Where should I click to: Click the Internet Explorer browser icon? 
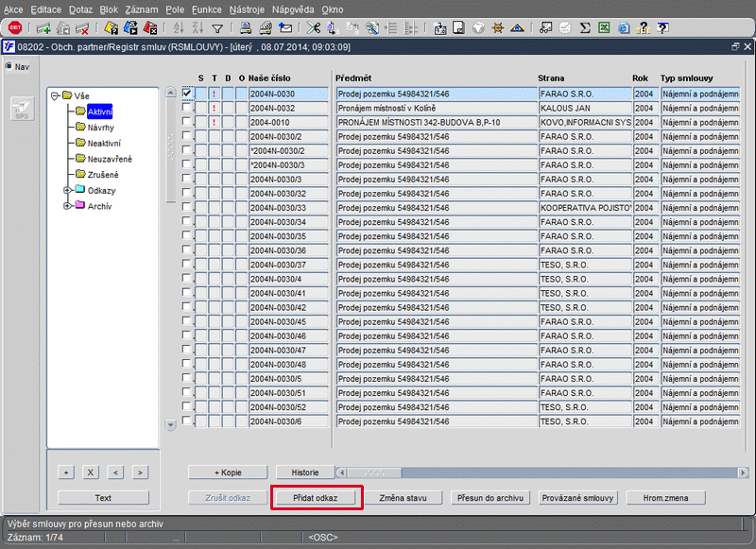[624, 28]
